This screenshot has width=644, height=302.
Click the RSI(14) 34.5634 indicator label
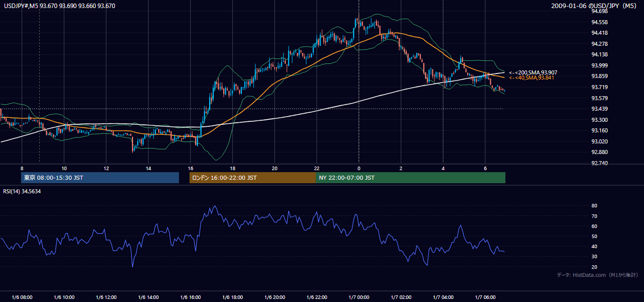tap(22, 191)
